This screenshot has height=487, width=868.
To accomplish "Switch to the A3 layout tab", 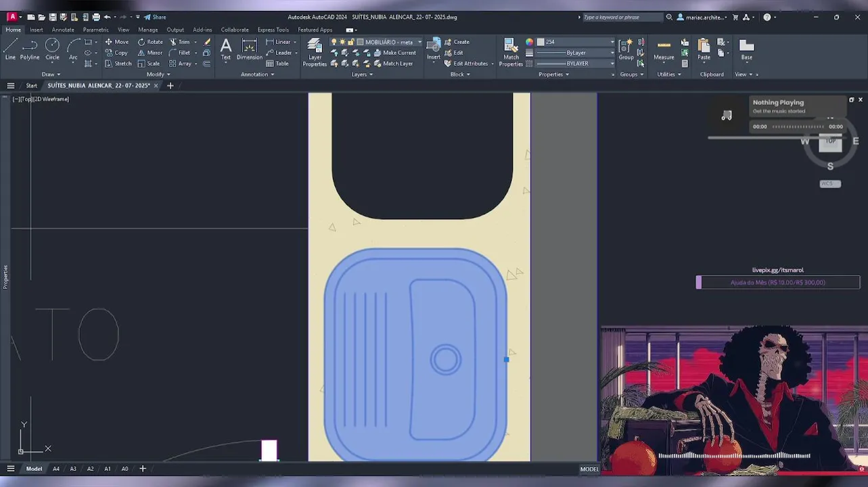I will (x=73, y=469).
